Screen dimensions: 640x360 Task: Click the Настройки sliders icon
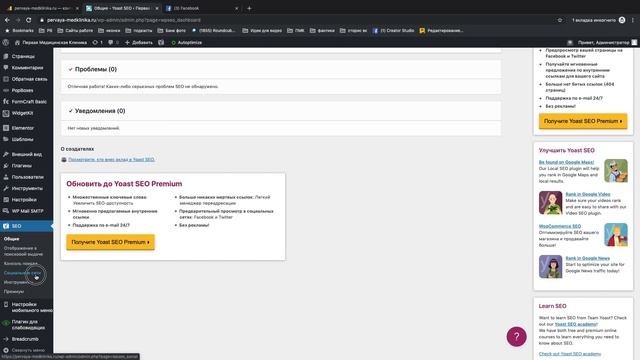pos(6,200)
